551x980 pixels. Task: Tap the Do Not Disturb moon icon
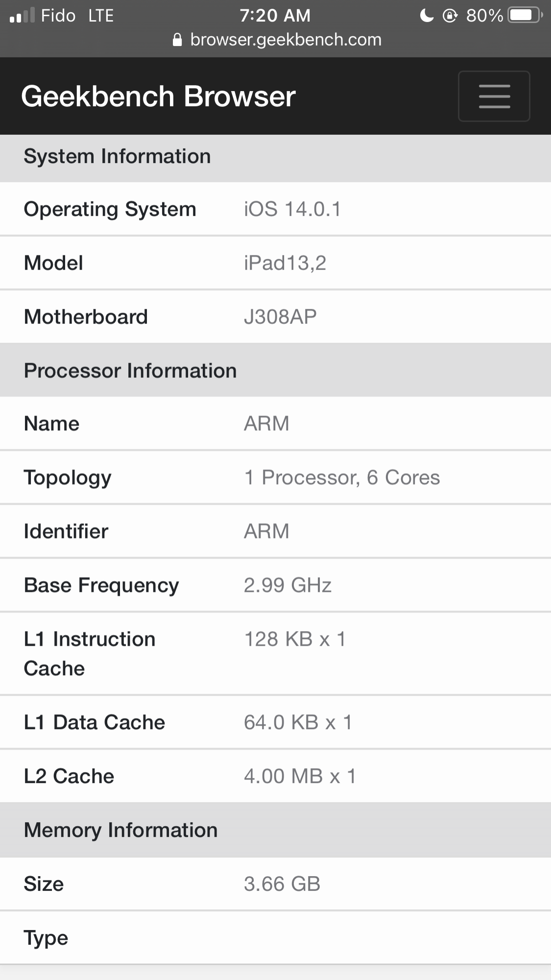[427, 16]
